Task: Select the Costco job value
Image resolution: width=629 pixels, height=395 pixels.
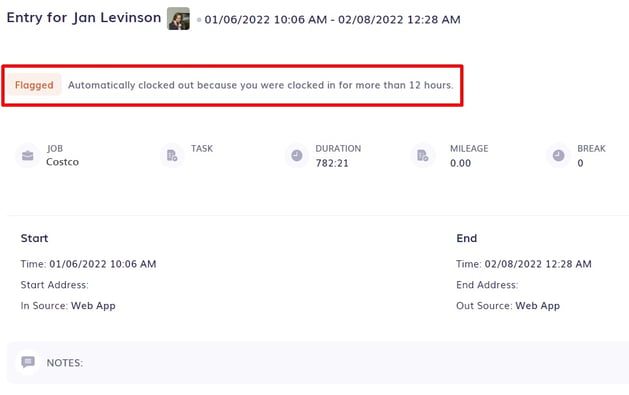Action: (62, 162)
